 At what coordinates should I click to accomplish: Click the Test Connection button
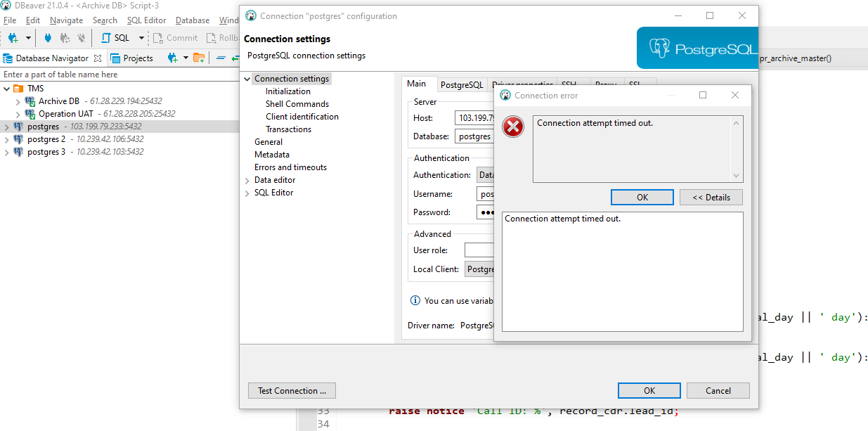click(x=292, y=391)
